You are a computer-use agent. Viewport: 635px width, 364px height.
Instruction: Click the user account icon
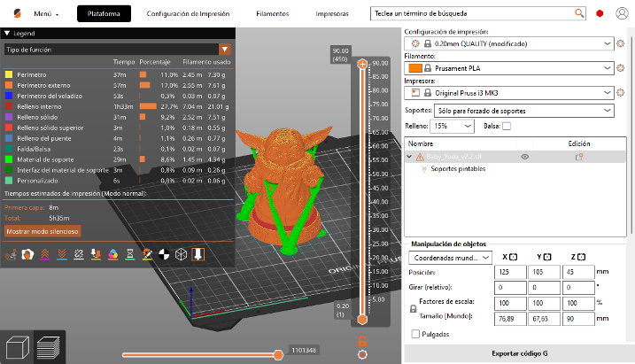[623, 14]
